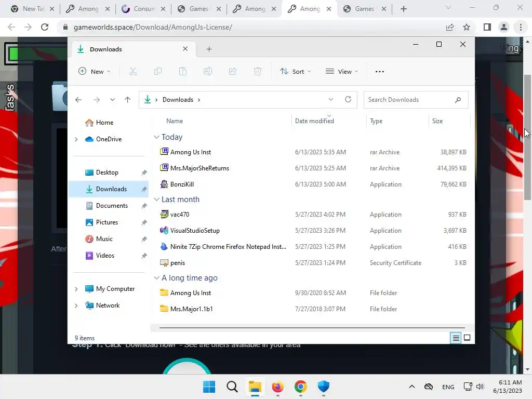Image resolution: width=532 pixels, height=399 pixels.
Task: Toggle Chrome side panel
Action: [x=487, y=27]
